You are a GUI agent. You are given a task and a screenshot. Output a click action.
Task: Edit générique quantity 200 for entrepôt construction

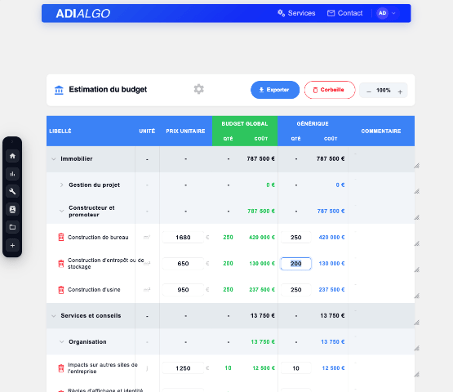pos(296,263)
